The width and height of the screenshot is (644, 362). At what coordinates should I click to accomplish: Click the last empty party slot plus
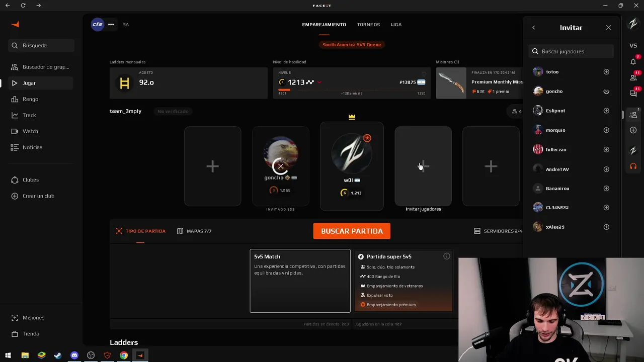[491, 166]
